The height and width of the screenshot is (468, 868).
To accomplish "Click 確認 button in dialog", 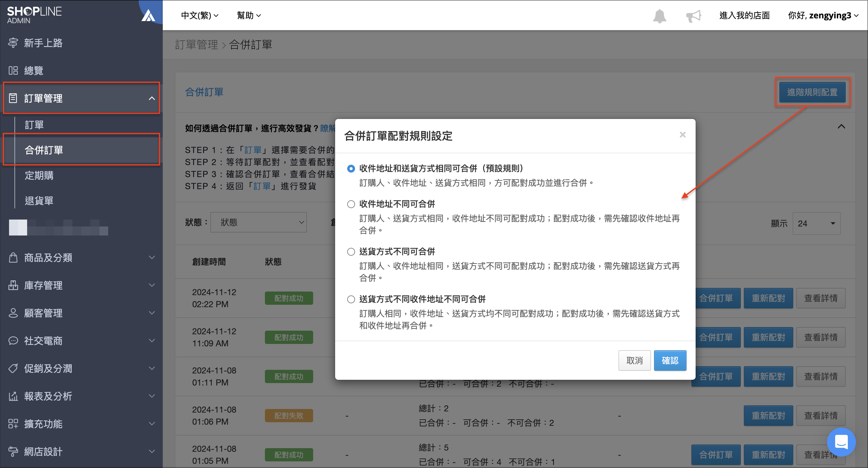I will pos(670,360).
